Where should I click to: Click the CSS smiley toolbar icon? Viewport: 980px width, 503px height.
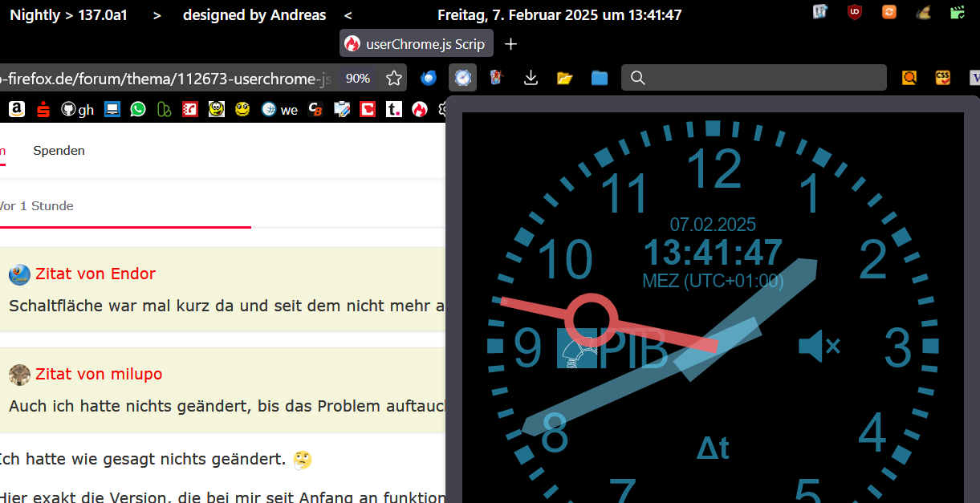coord(943,78)
